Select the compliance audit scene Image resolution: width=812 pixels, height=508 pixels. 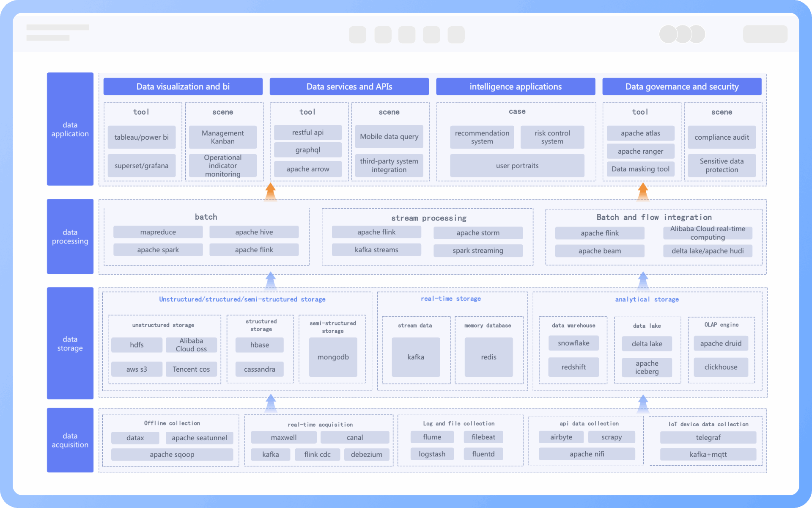(721, 137)
